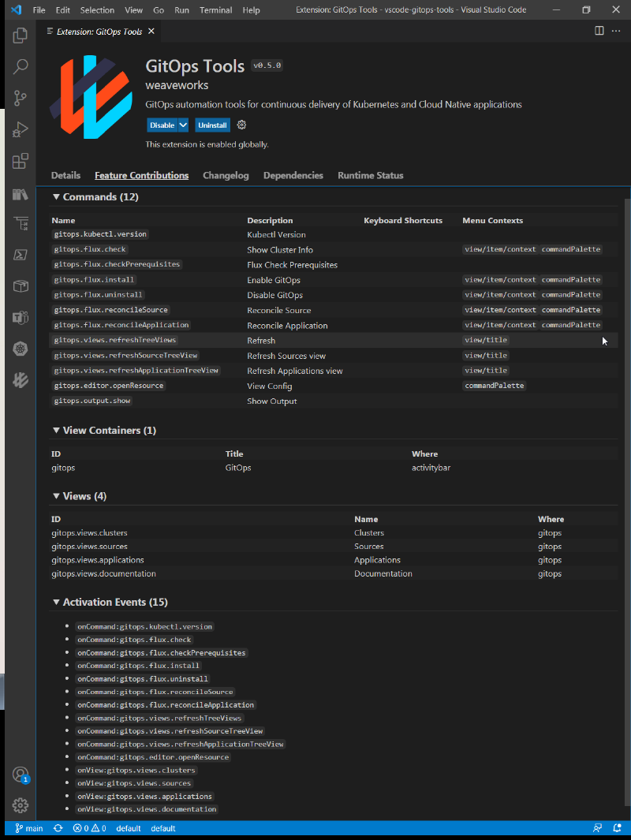This screenshot has height=840, width=631.
Task: Click the split editor icon
Action: click(x=599, y=31)
